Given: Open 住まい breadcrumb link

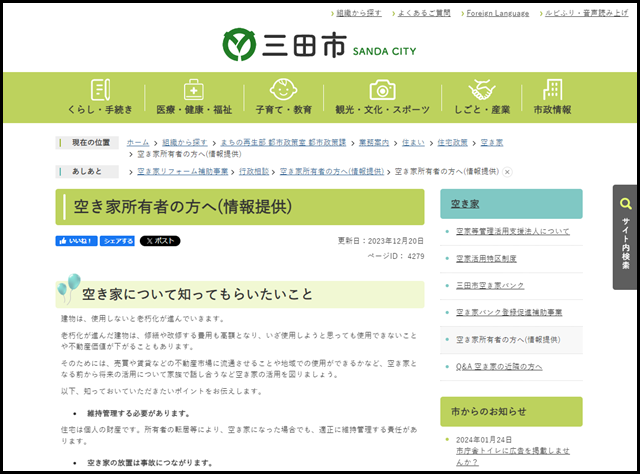Looking at the screenshot, I should click(x=413, y=142).
